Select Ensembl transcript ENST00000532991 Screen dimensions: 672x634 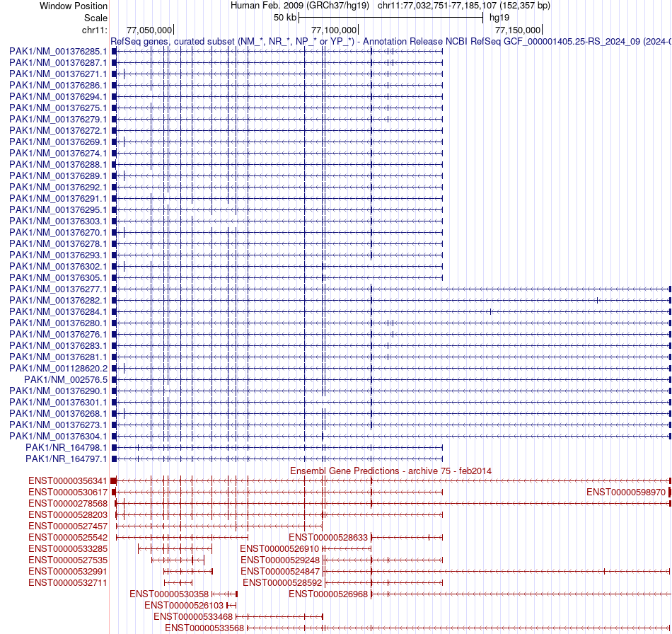[x=68, y=572]
